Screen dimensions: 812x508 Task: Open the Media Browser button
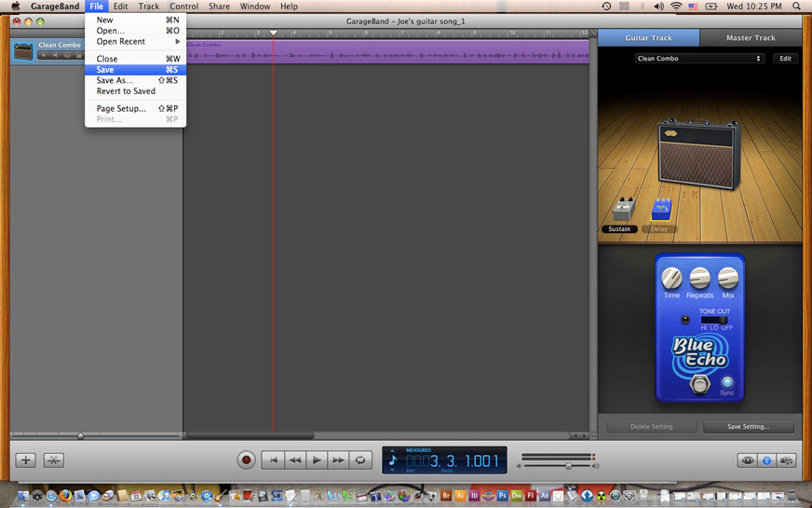click(787, 460)
